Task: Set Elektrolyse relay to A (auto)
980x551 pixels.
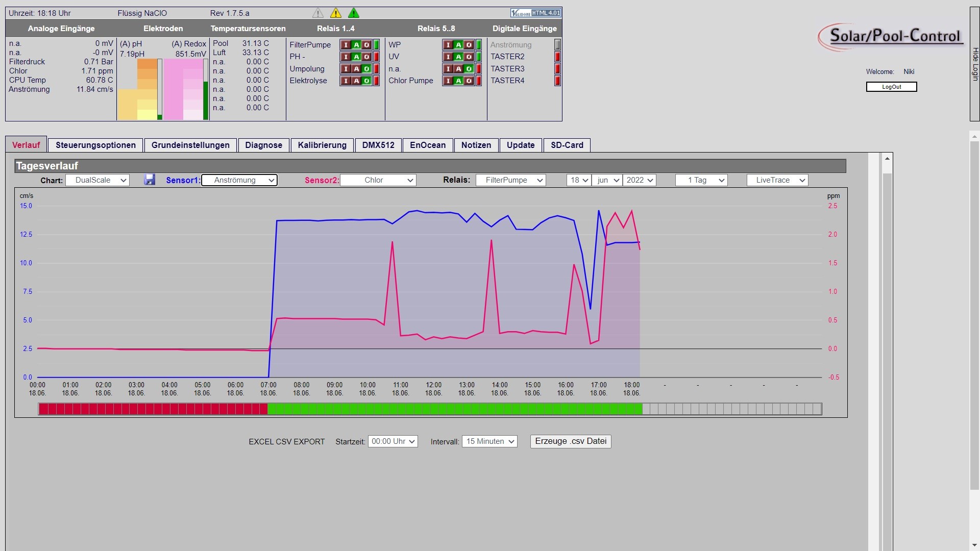Action: click(356, 81)
